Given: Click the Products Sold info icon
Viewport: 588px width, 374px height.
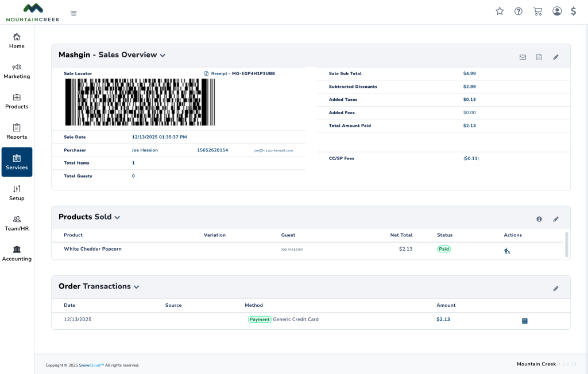Looking at the screenshot, I should (x=539, y=219).
